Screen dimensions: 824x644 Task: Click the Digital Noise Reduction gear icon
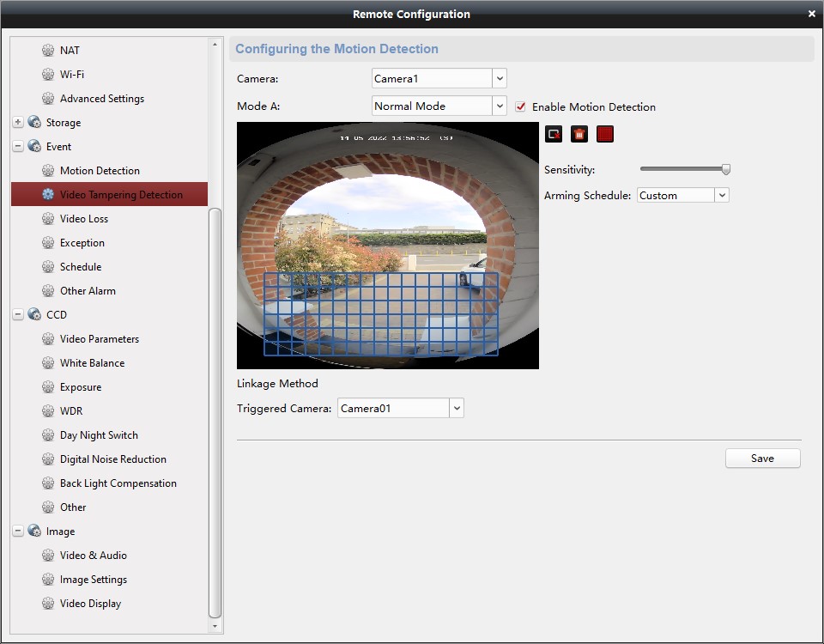47,459
